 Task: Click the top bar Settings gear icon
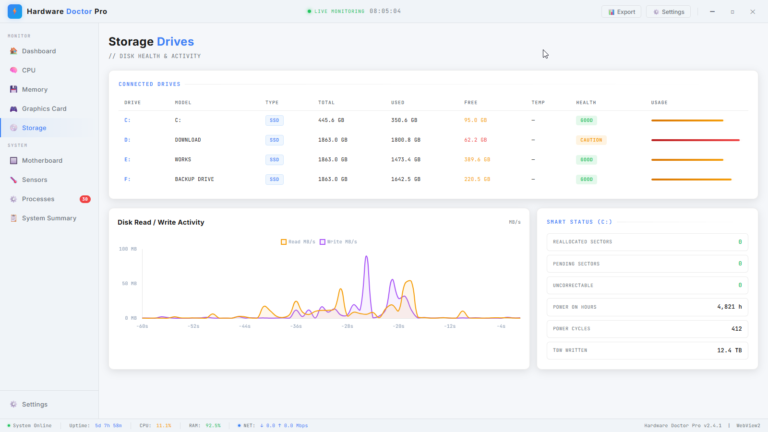click(656, 12)
